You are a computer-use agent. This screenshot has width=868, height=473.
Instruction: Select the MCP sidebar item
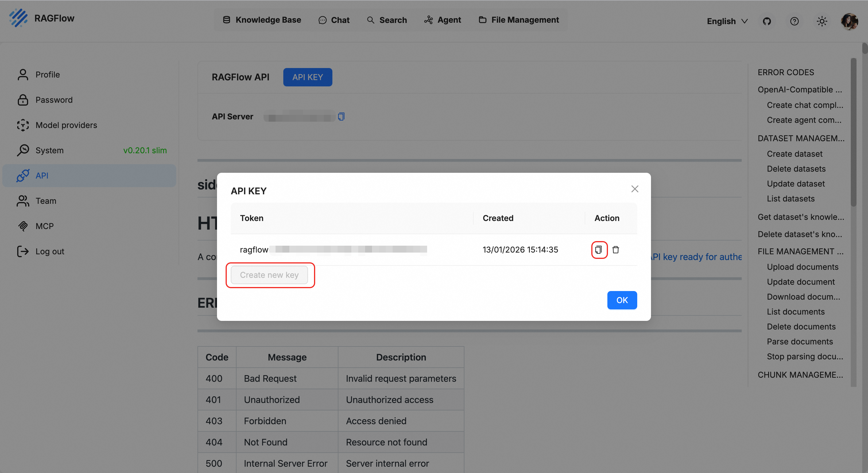[x=44, y=226]
